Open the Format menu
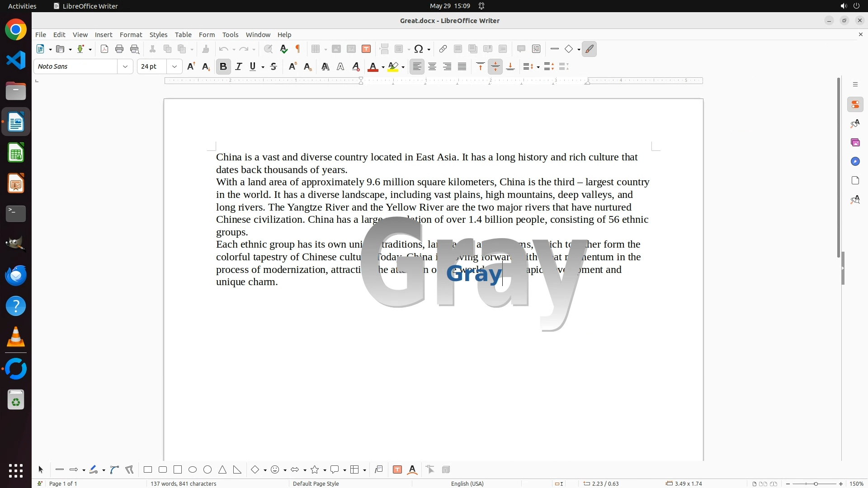 click(131, 35)
